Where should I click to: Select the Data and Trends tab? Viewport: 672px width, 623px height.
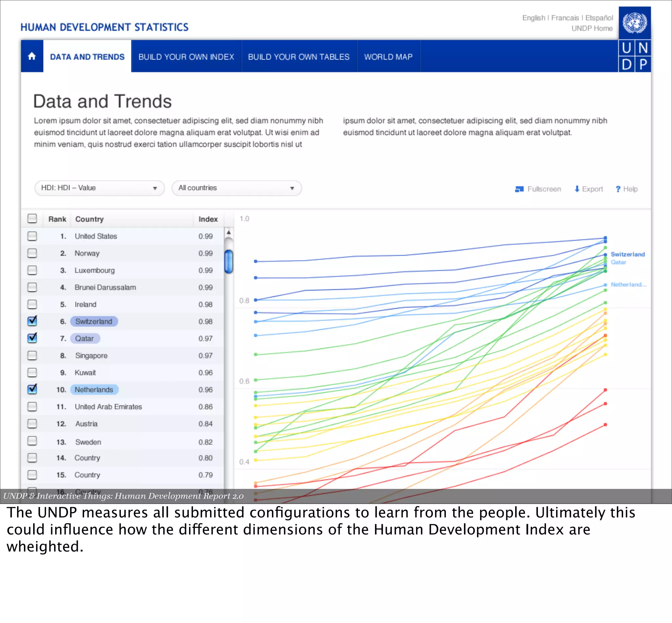click(x=87, y=57)
